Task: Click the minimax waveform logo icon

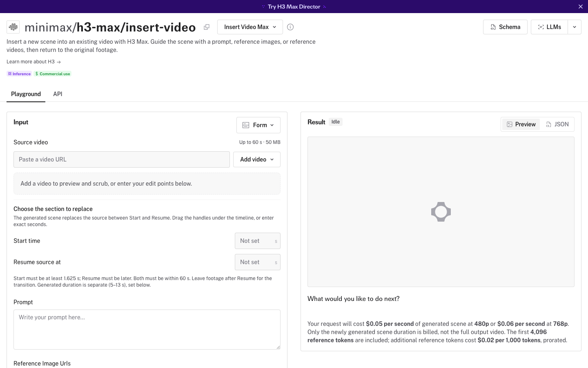Action: coord(13,27)
